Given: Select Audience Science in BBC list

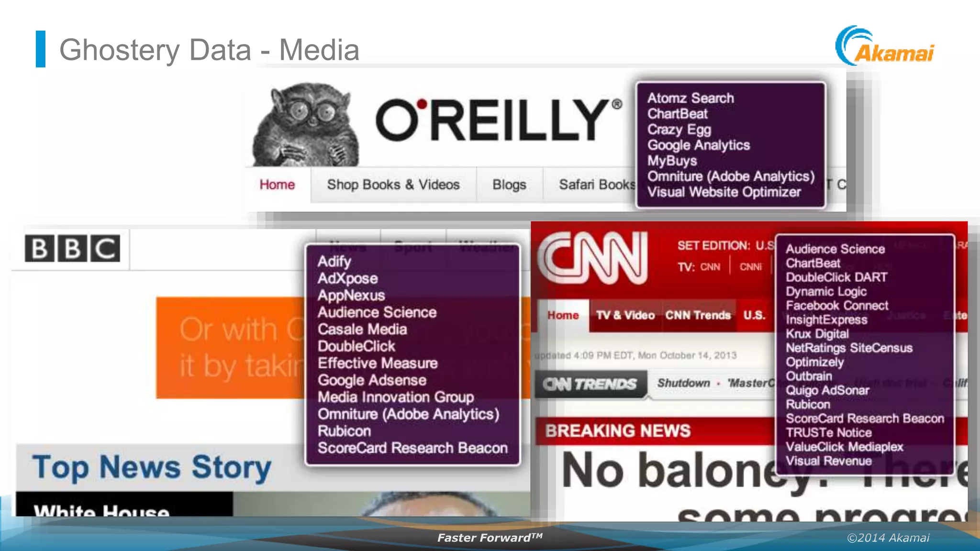Looking at the screenshot, I should pos(377,312).
